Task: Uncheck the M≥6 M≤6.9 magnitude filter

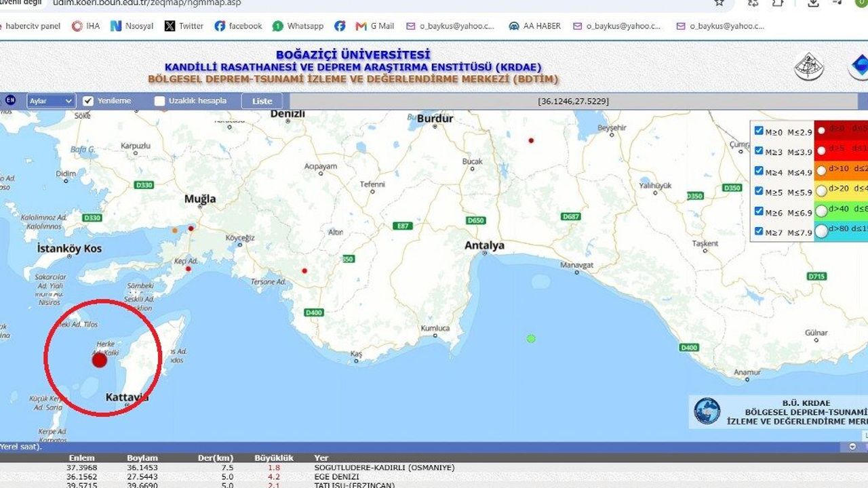Action: click(759, 211)
